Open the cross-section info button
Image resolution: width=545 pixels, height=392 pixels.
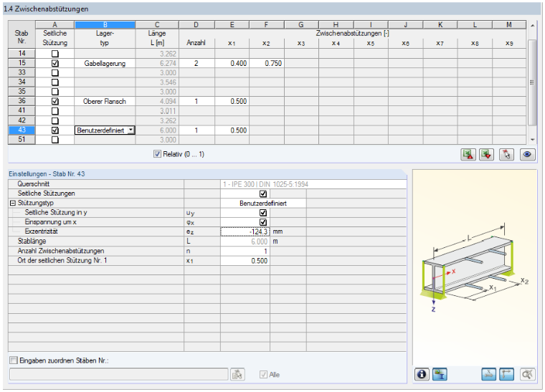(x=422, y=374)
